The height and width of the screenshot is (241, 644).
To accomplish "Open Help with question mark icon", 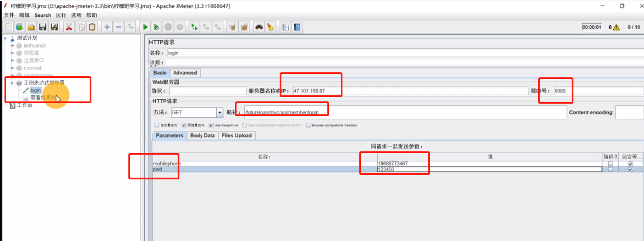I will point(296,27).
